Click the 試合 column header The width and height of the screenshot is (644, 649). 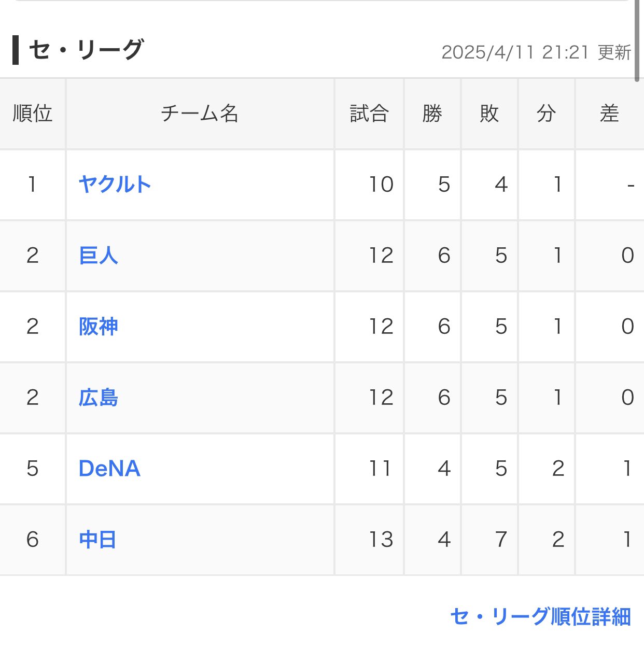tap(369, 114)
